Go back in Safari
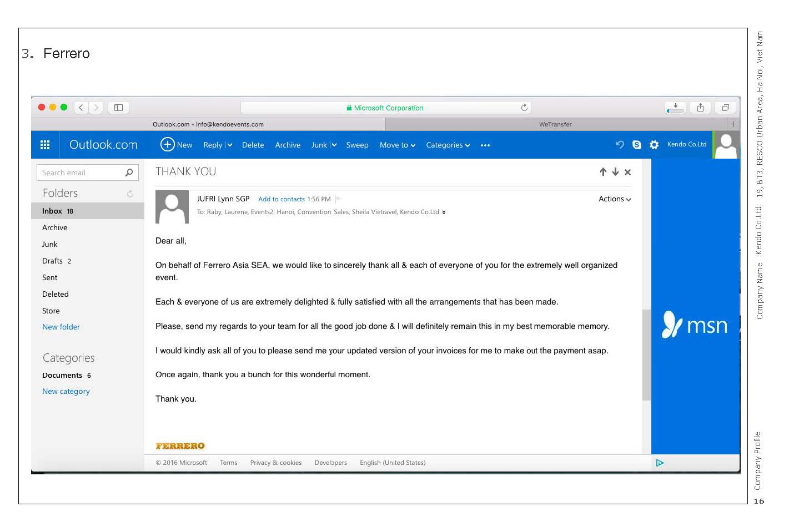 click(81, 108)
